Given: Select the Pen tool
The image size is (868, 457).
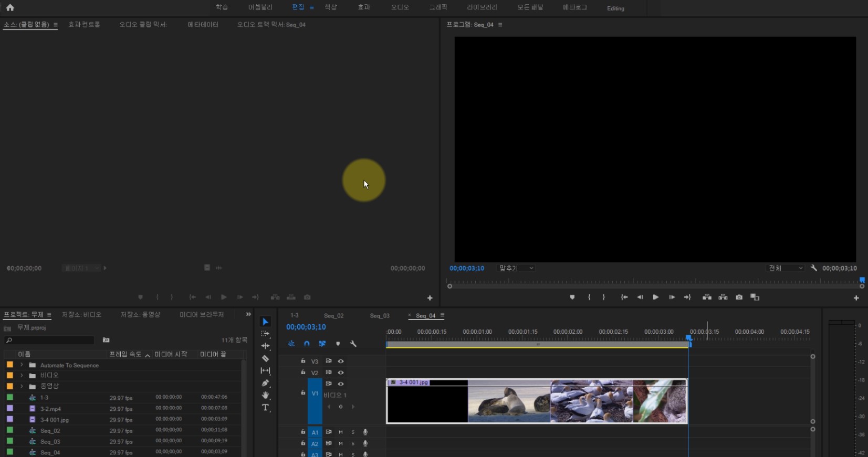Looking at the screenshot, I should (265, 383).
